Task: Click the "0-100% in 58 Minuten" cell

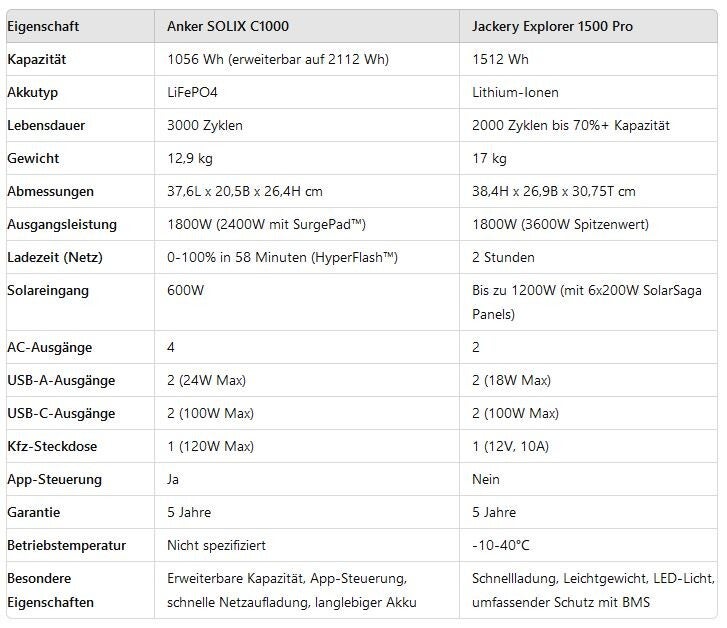Action: 282,257
